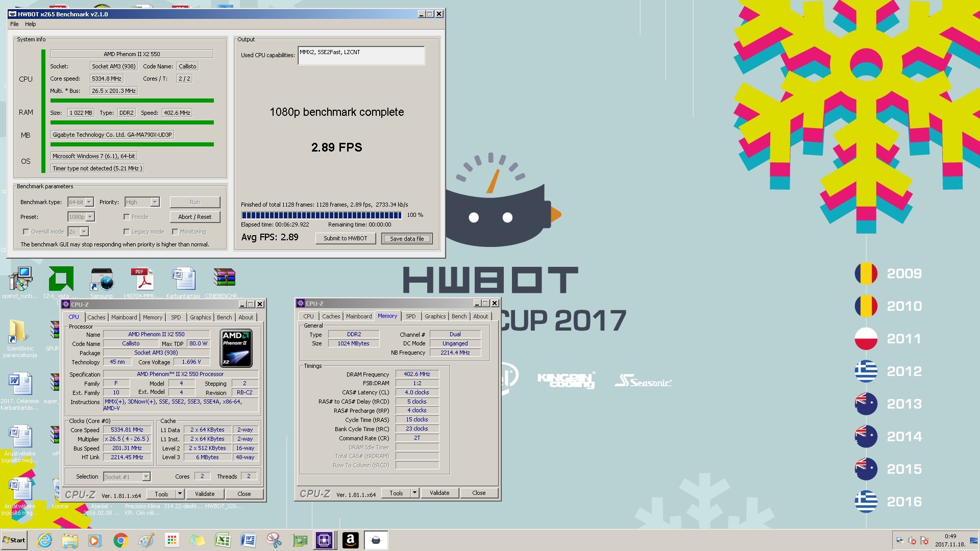
Task: Open Windows Explorer from the taskbar
Action: click(70, 540)
